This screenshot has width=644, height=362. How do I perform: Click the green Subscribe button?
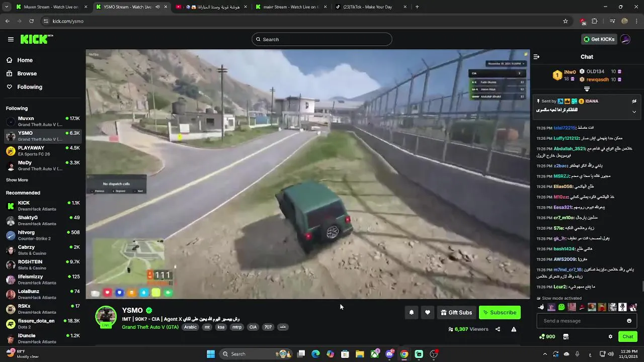pos(500,313)
